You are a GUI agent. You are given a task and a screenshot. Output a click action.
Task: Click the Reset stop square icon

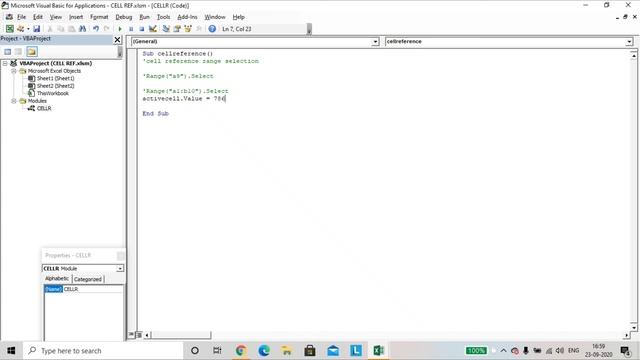coord(142,29)
